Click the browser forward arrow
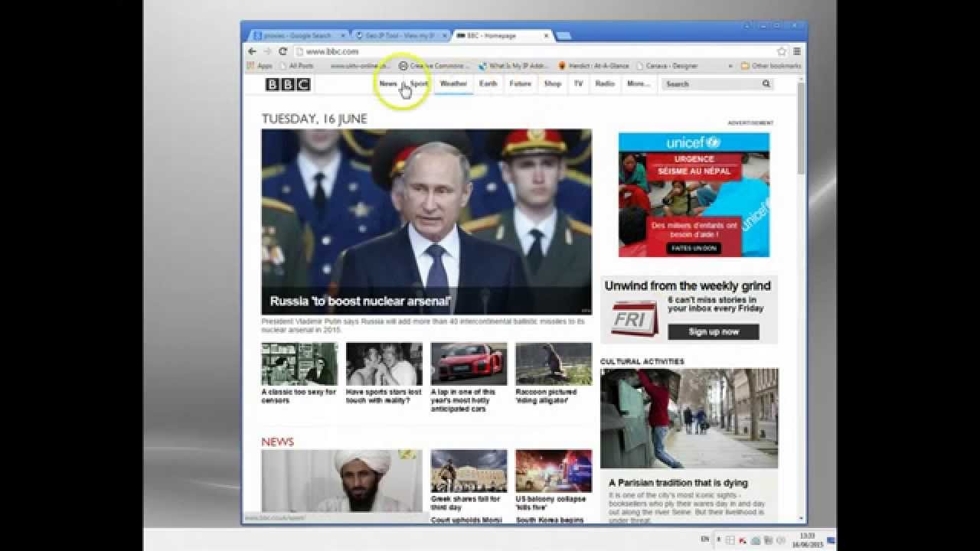The height and width of the screenshot is (551, 980). 267,51
